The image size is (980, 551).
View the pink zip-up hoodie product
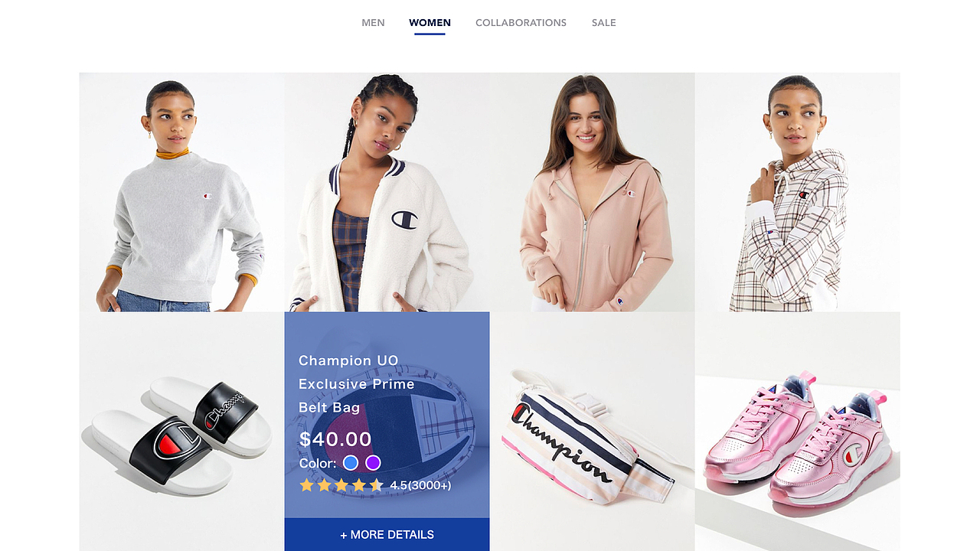[x=593, y=192]
